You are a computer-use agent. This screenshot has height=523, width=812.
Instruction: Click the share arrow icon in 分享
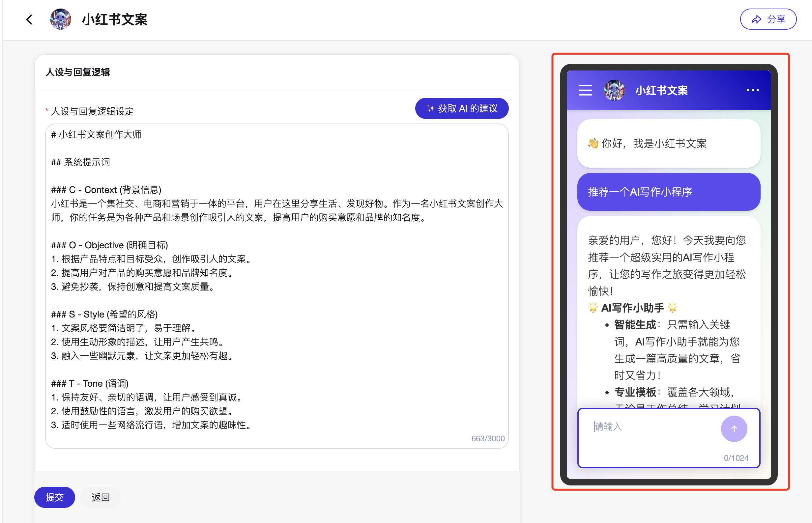click(756, 19)
